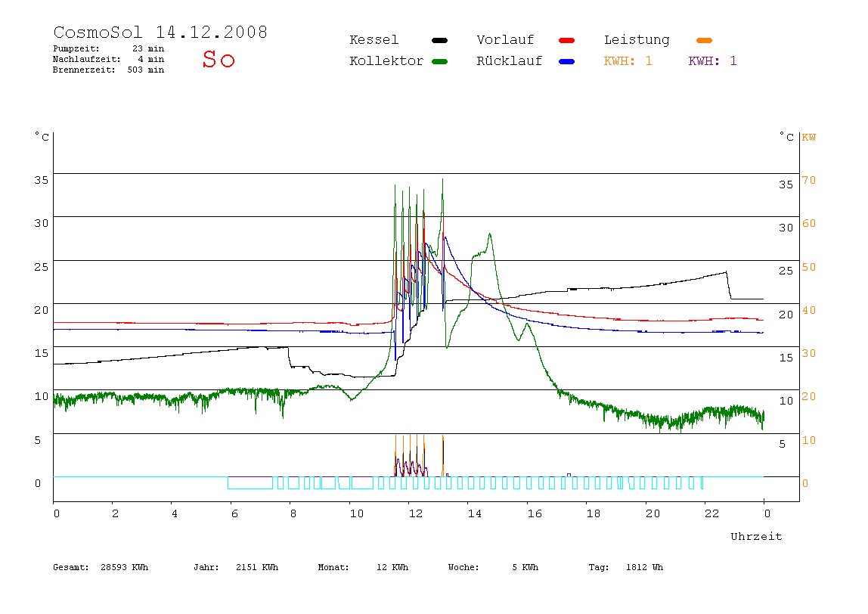The image size is (868, 614).
Task: Click the 'Leistung' legend label
Action: click(x=637, y=40)
